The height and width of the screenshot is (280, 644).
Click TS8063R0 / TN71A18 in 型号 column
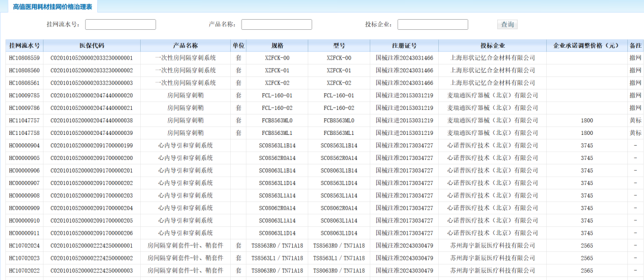tap(339, 270)
